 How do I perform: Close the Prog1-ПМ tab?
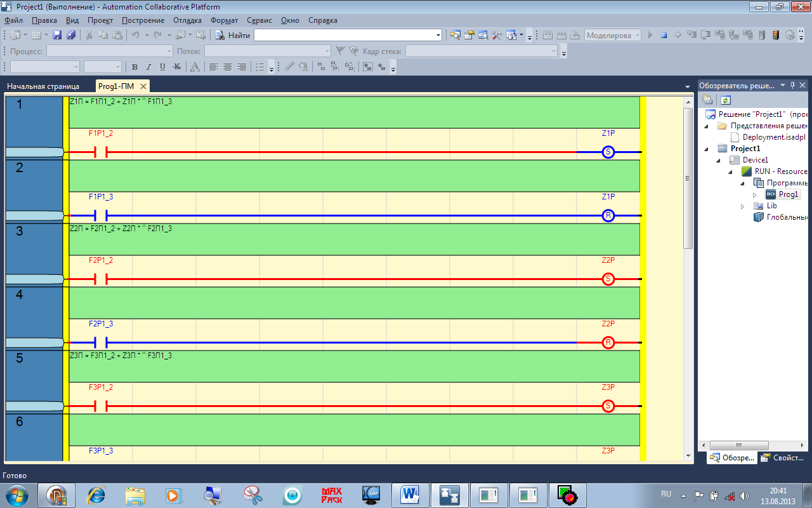(x=143, y=86)
